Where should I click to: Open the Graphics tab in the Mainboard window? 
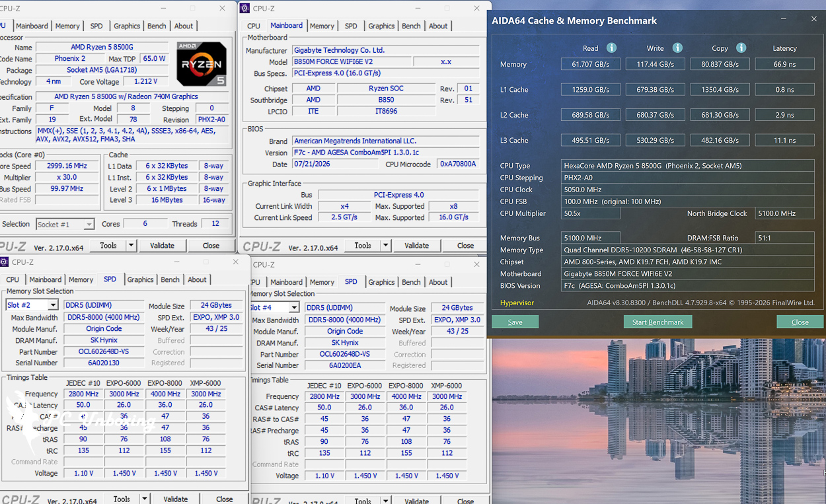[x=381, y=26]
